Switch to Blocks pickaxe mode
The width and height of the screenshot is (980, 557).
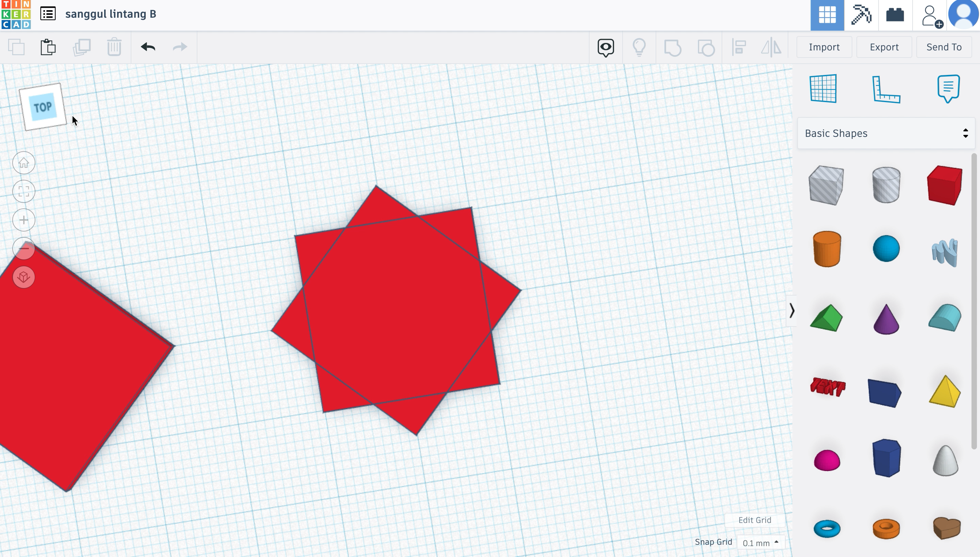(x=861, y=15)
